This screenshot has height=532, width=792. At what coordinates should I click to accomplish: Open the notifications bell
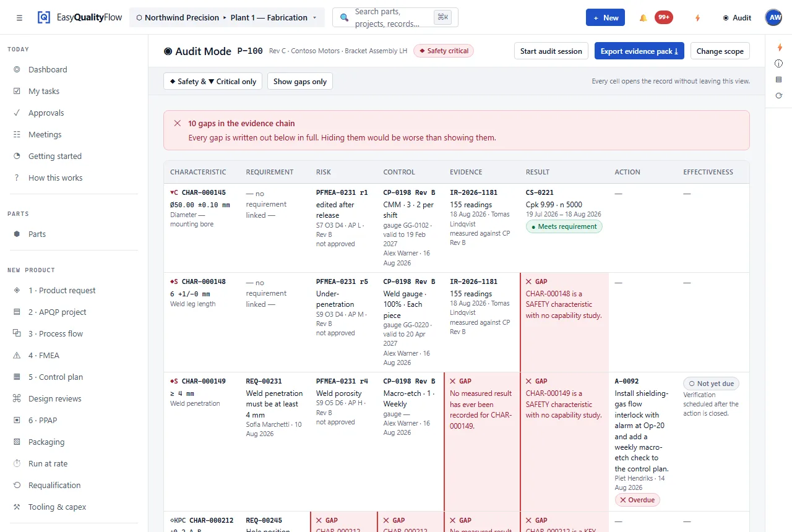click(643, 18)
